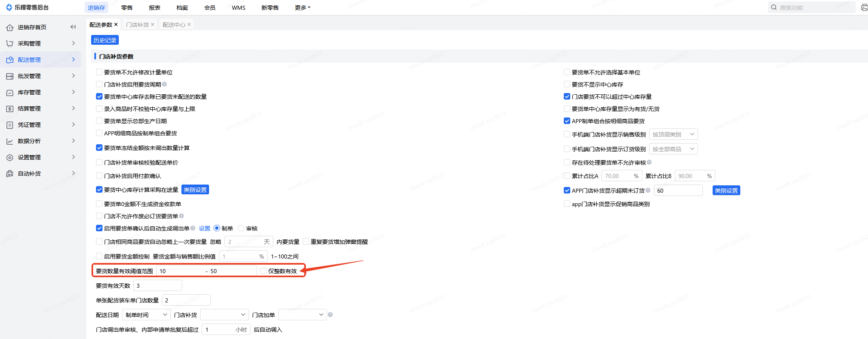Click help icon next to 门店补货启用要货周期
Screen dimensions: 868x339
pos(165,84)
